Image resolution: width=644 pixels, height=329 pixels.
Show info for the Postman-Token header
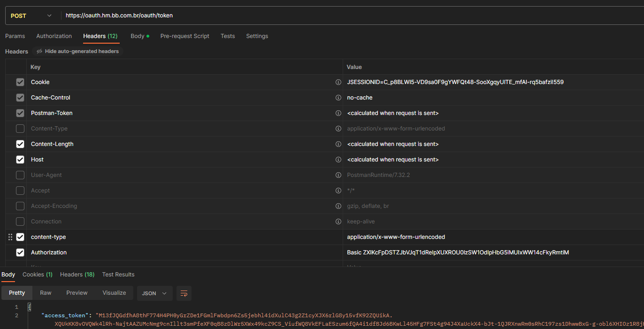coord(338,113)
